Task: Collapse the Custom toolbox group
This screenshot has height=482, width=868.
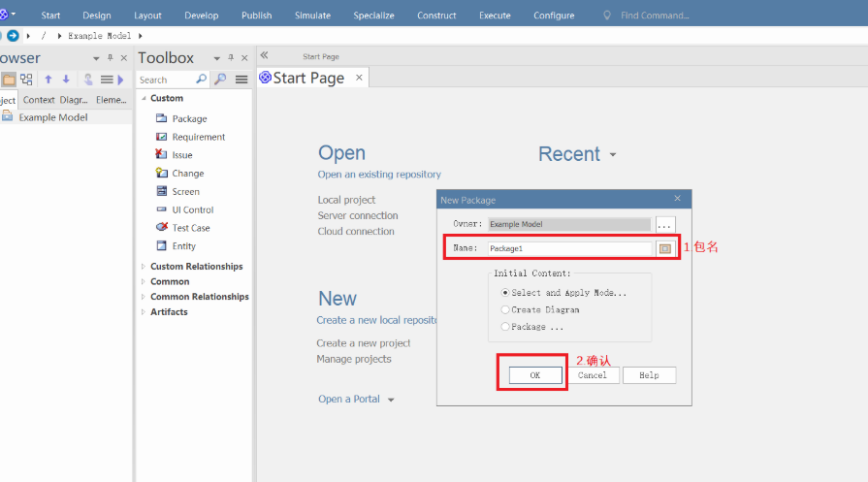Action: 144,98
